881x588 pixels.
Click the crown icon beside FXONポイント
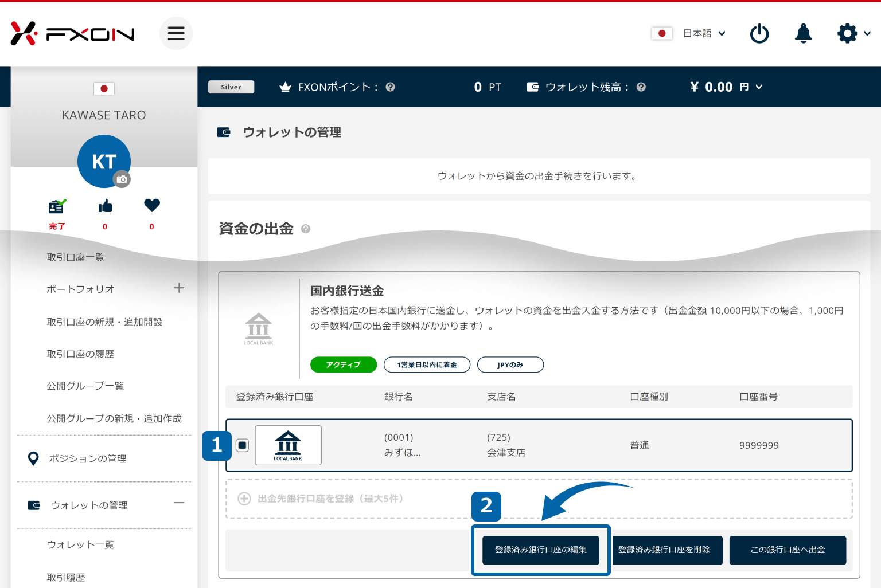tap(285, 87)
